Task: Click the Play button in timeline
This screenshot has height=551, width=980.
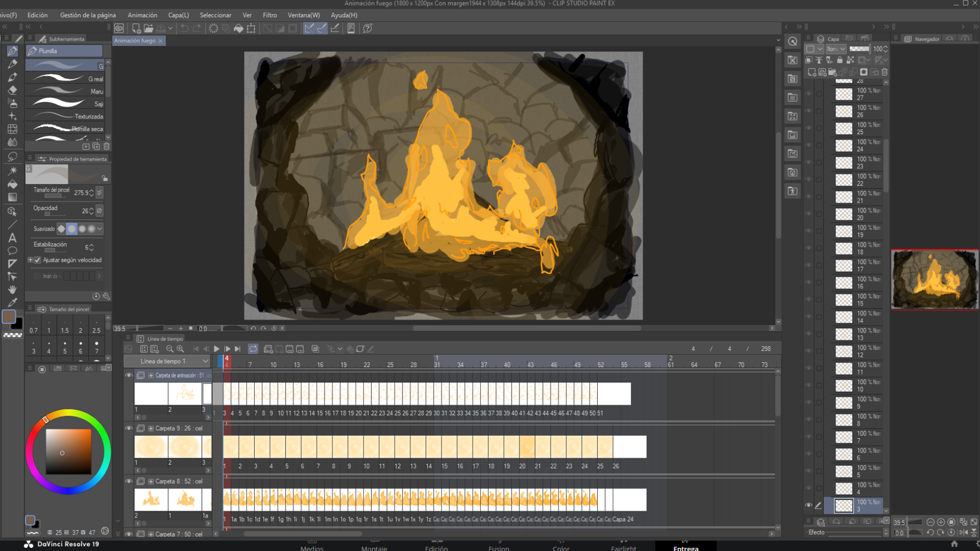Action: tap(216, 349)
